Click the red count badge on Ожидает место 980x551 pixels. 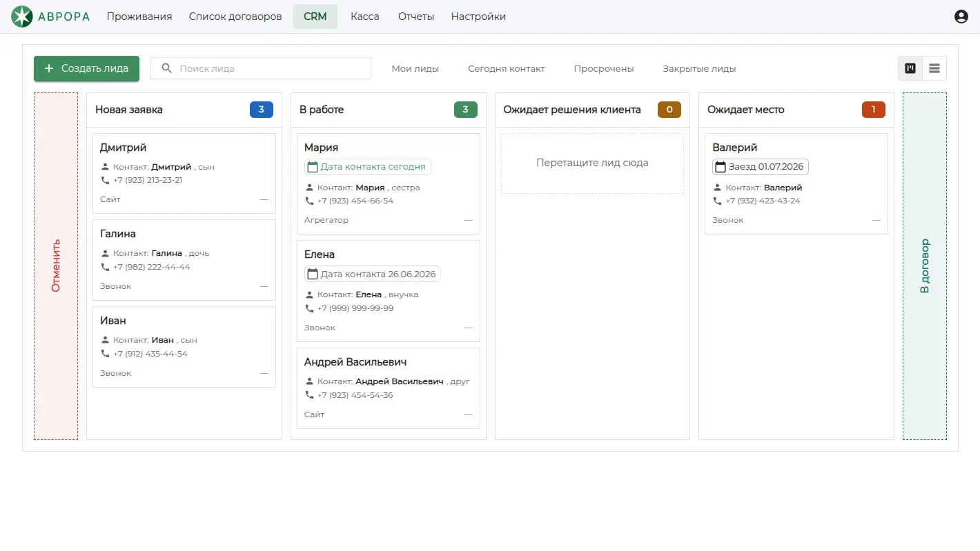(x=874, y=110)
